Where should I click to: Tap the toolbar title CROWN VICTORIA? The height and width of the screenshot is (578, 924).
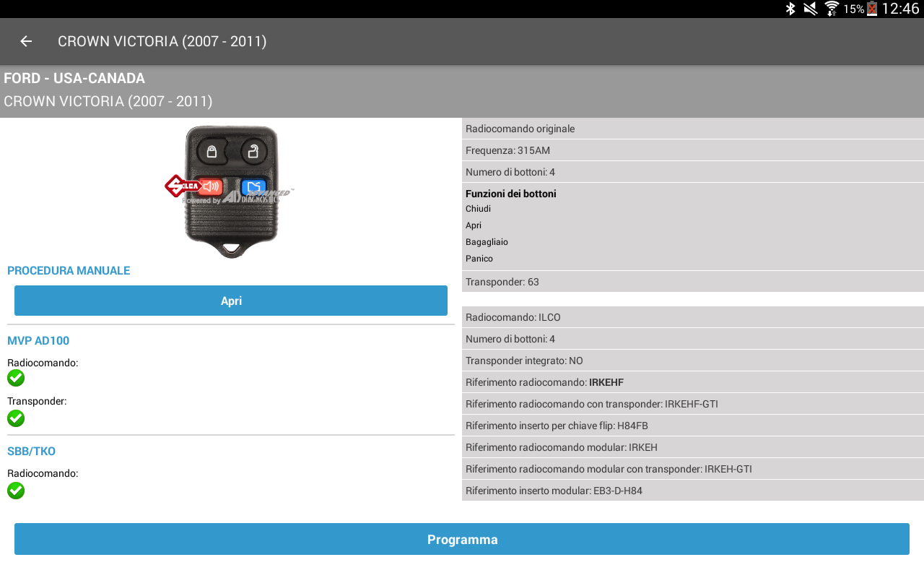coord(162,41)
